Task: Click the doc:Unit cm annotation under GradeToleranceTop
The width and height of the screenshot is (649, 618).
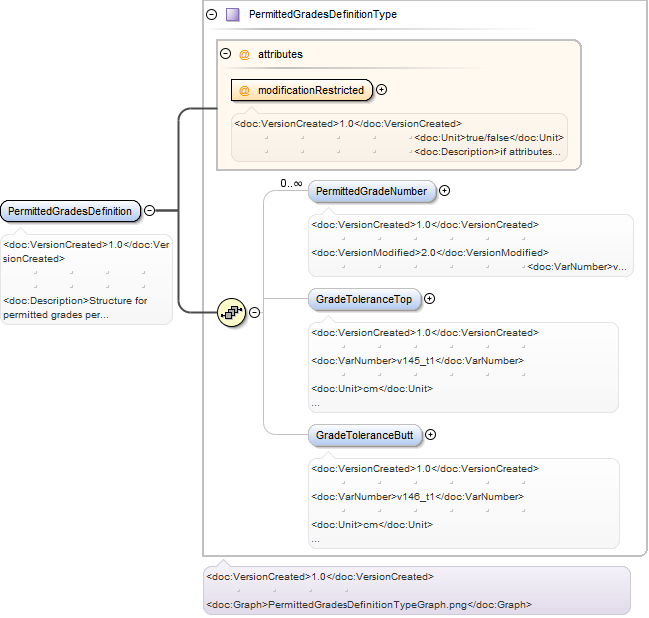Action: [x=372, y=389]
